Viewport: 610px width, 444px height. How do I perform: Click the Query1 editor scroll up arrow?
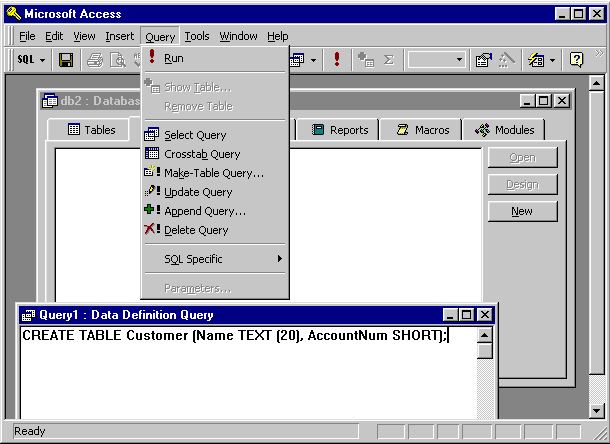(485, 335)
